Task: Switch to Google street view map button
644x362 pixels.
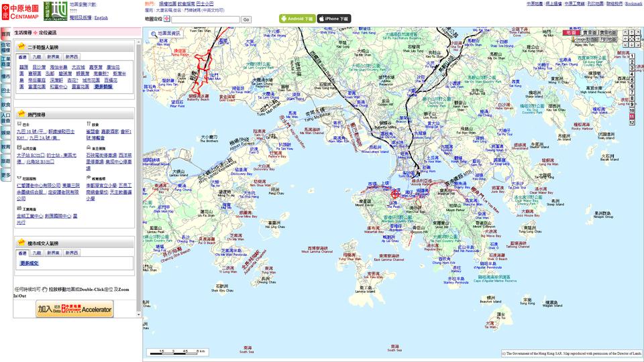Action: point(585,40)
